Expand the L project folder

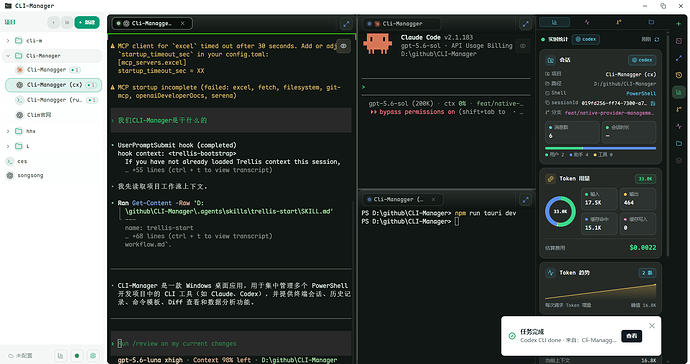click(x=8, y=146)
